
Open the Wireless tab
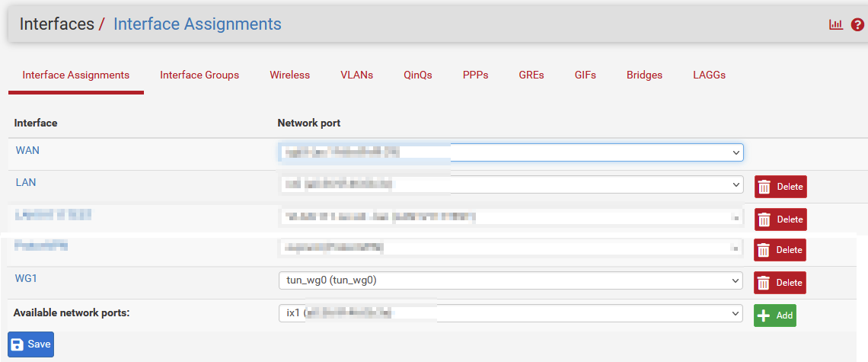[x=289, y=75]
